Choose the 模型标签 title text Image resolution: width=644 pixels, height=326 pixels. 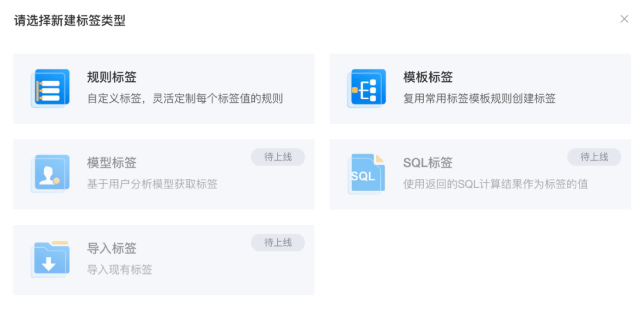pos(112,163)
